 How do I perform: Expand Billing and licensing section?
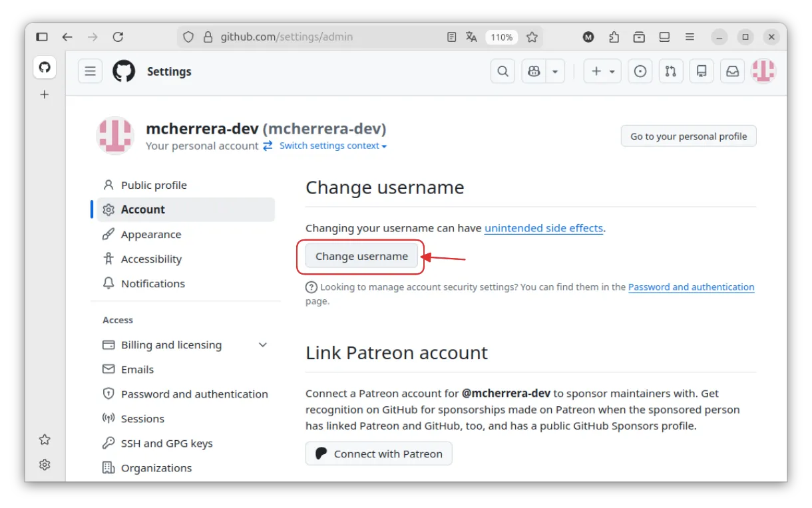click(262, 345)
